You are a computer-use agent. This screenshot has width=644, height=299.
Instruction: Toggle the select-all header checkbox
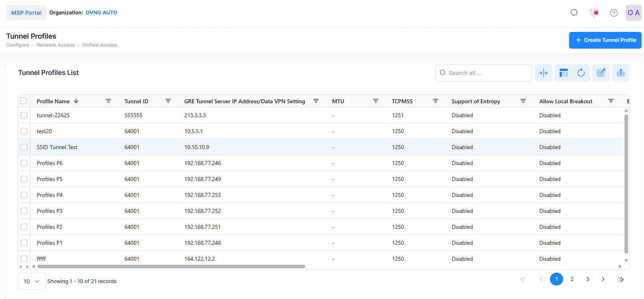(x=24, y=101)
